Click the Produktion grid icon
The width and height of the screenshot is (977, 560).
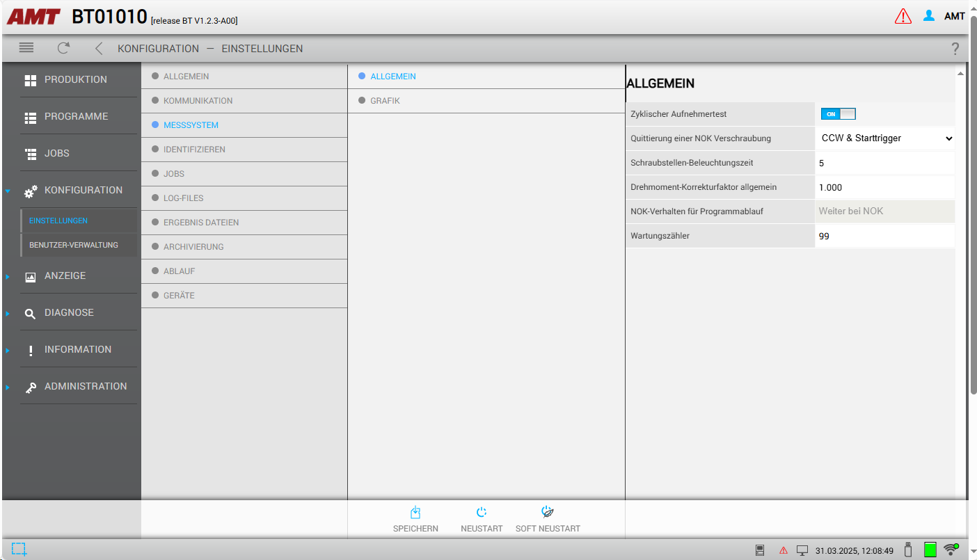(x=30, y=80)
